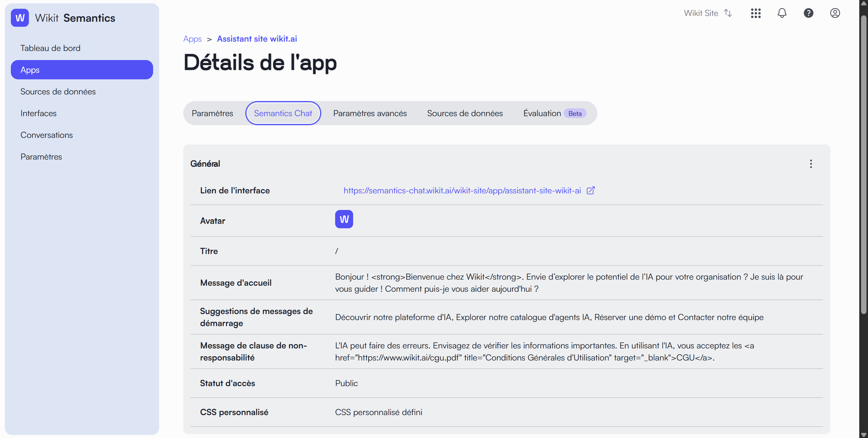Screen dimensions: 868x438
Task: Open the apps grid launcher icon
Action: point(756,13)
